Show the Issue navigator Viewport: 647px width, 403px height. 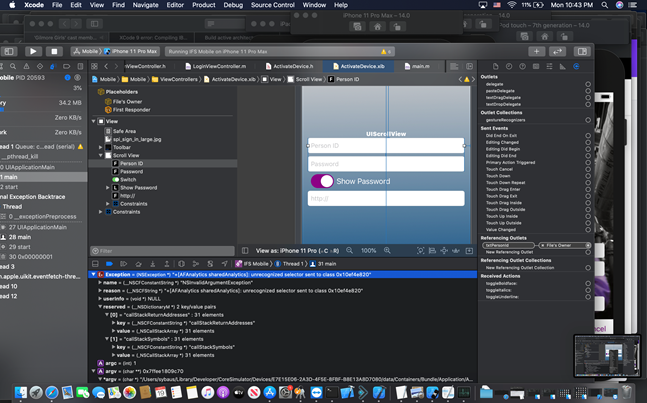(x=26, y=66)
